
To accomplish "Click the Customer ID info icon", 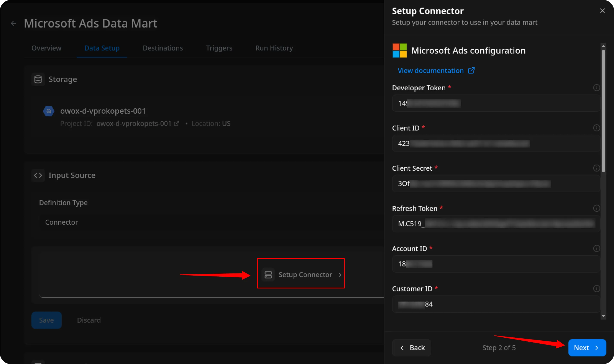I will click(x=596, y=289).
